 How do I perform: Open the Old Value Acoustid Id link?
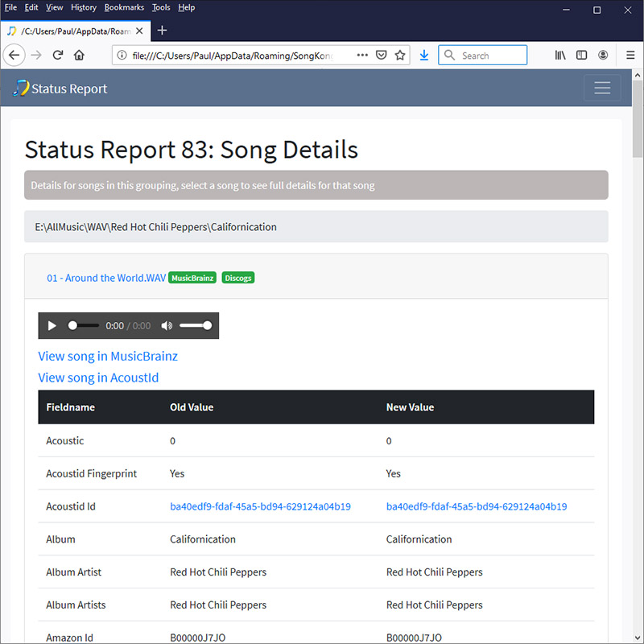[260, 506]
